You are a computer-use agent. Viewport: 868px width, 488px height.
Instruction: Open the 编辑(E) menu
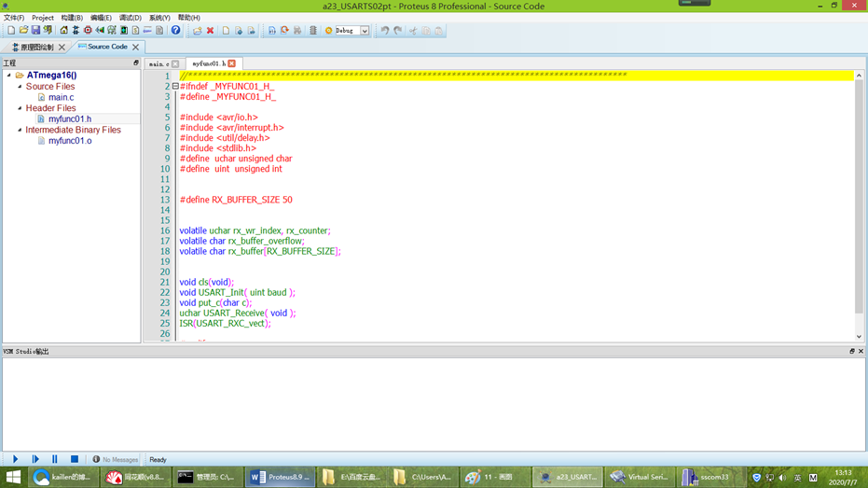pyautogui.click(x=101, y=18)
